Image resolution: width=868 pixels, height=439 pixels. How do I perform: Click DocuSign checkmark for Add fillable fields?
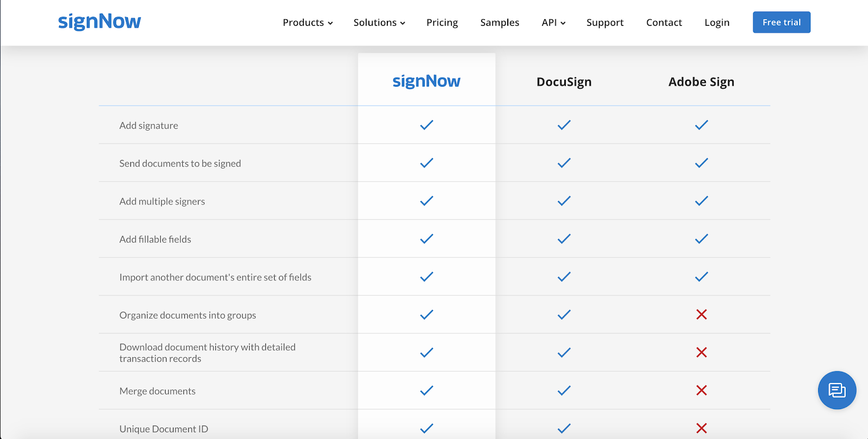click(x=564, y=239)
